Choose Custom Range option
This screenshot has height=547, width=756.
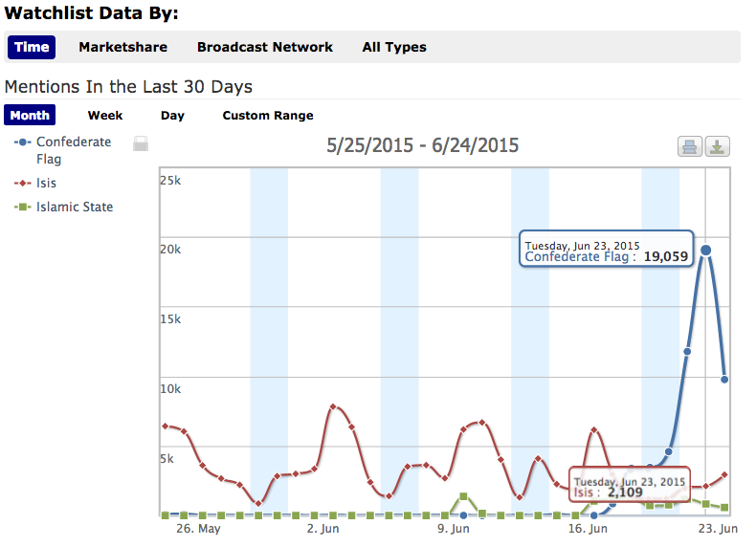click(268, 116)
